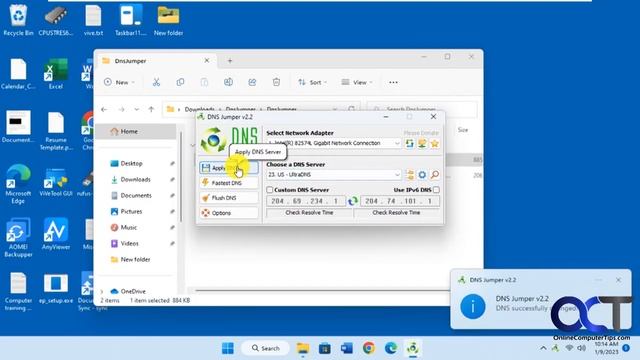Click DNS Jumper globe logo
The height and width of the screenshot is (360, 640).
point(213,140)
